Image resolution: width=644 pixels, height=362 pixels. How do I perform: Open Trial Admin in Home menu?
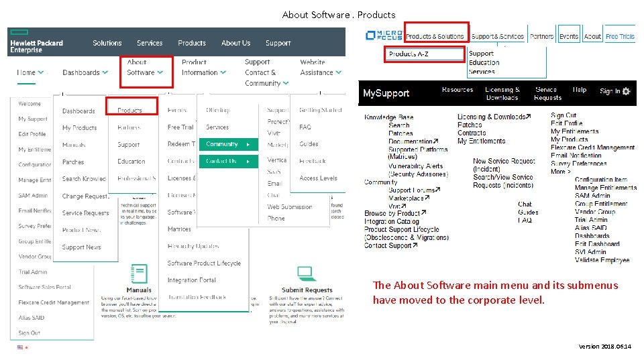(32, 272)
